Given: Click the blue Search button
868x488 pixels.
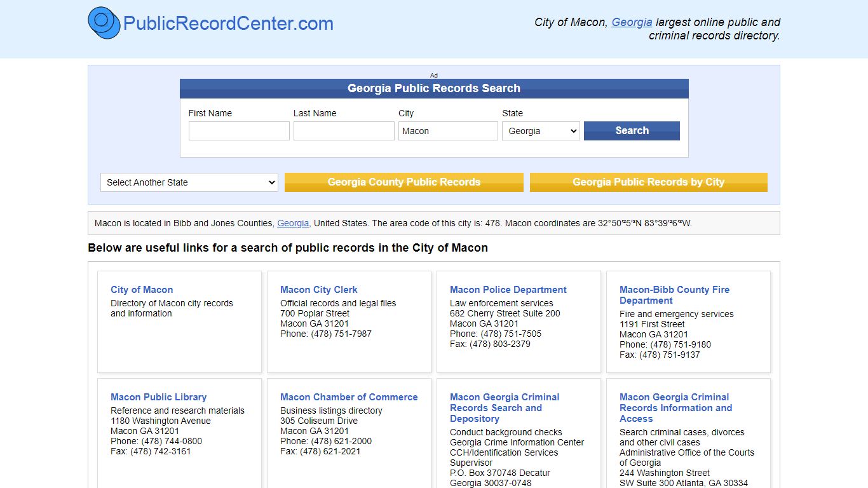Looking at the screenshot, I should [x=632, y=131].
